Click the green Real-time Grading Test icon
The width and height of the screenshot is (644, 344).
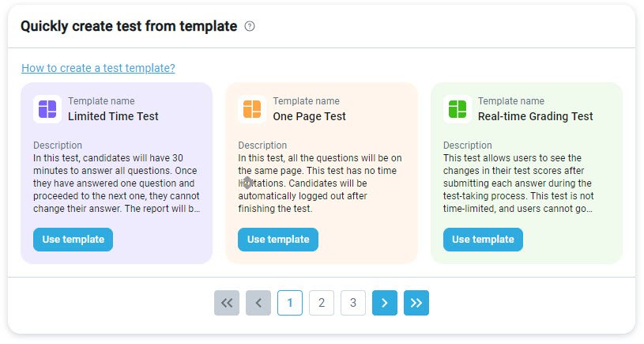tap(458, 109)
